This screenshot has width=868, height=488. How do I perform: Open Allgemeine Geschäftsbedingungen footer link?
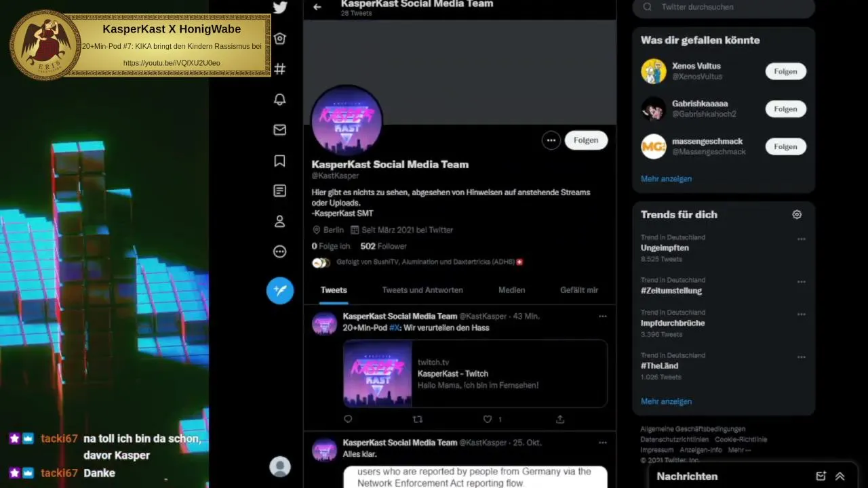coord(693,429)
